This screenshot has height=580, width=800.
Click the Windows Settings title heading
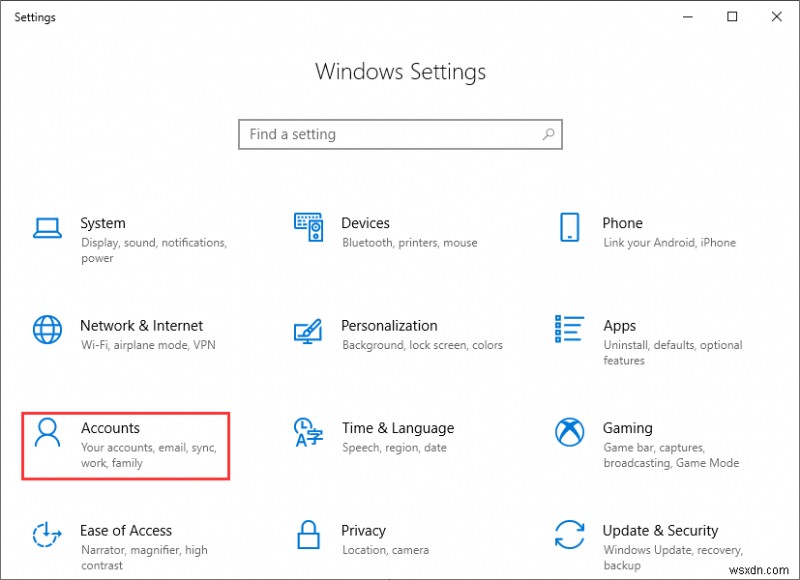(400, 72)
